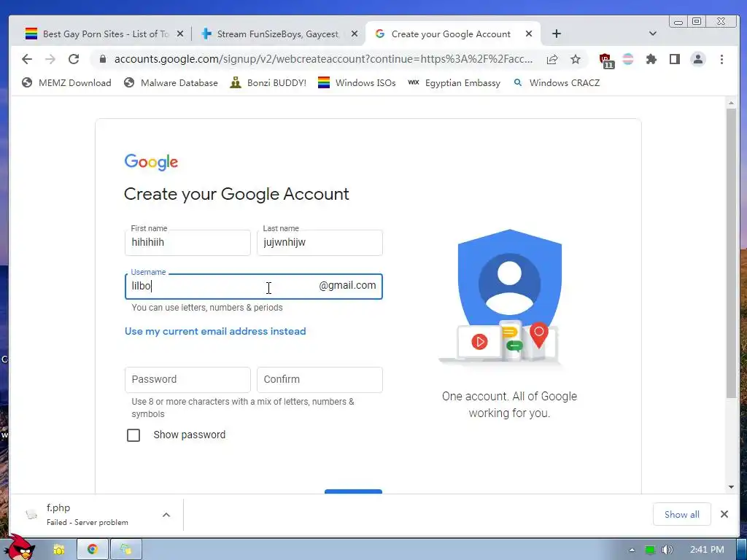This screenshot has width=747, height=560.
Task: Enable the Show password checkbox
Action: click(133, 435)
